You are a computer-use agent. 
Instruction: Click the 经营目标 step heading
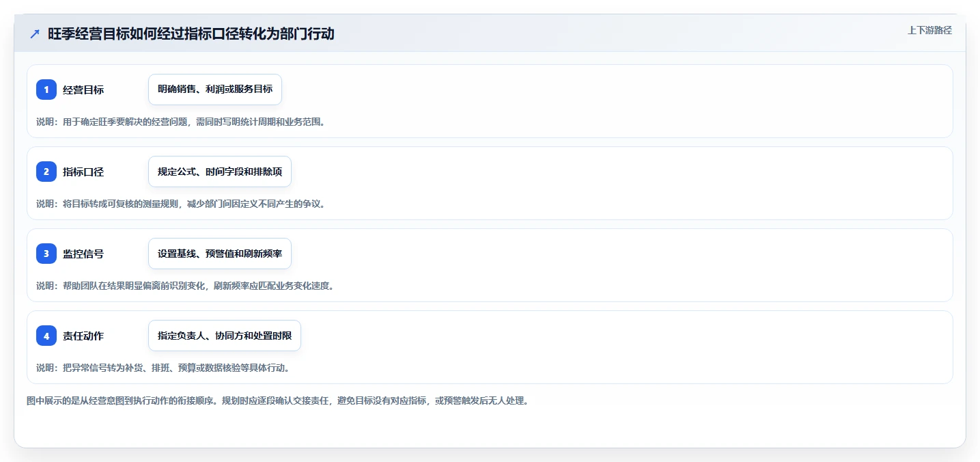click(83, 90)
